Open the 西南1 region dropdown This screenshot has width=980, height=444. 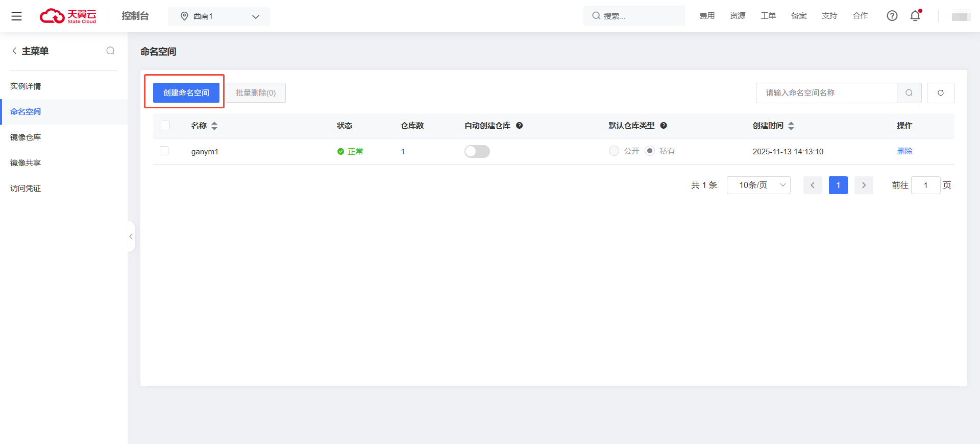coord(219,16)
